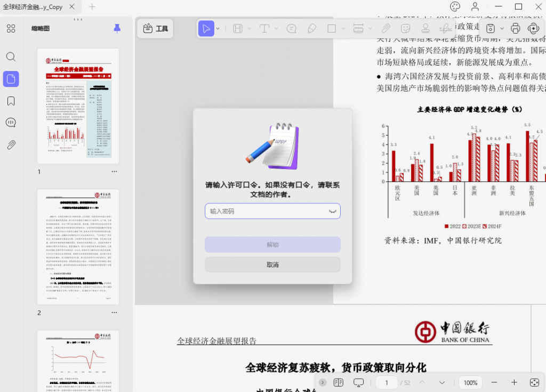This screenshot has height=392, width=546.
Task: Zoom out with the minus button
Action: pyautogui.click(x=494, y=382)
